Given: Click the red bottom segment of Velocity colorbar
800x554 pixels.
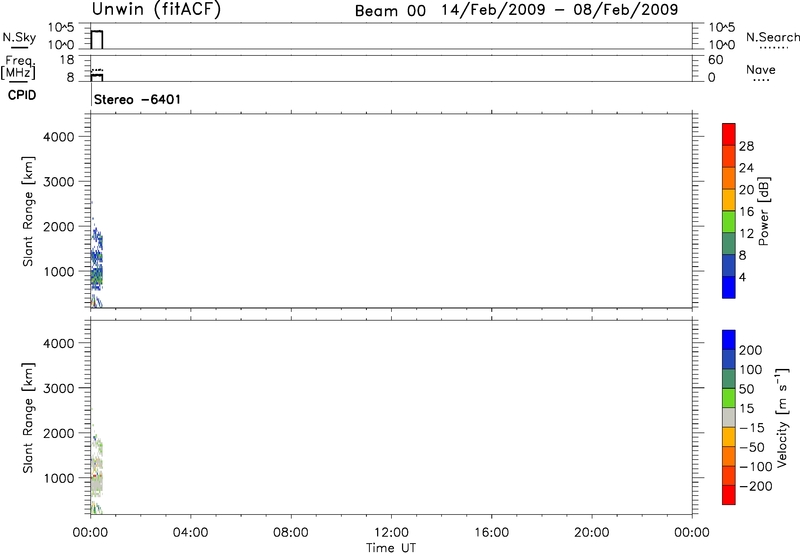Looking at the screenshot, I should click(x=729, y=495).
